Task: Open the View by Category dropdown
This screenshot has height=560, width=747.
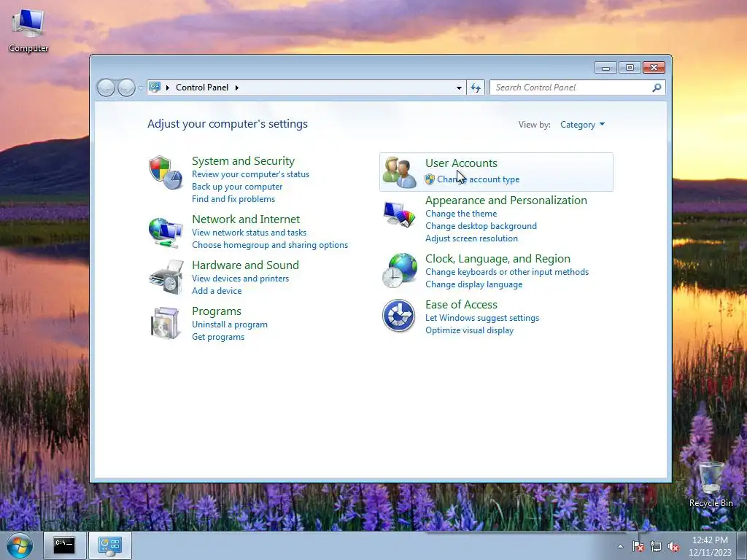Action: pos(583,125)
